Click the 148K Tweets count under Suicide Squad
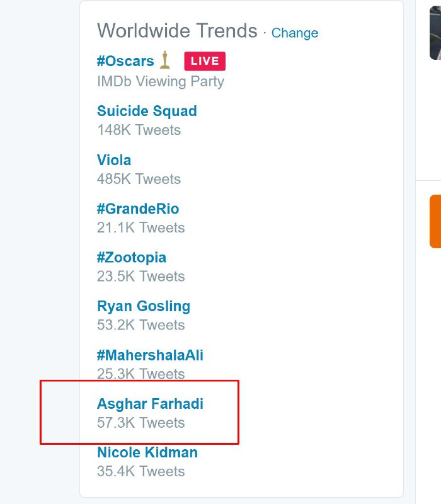 point(139,130)
